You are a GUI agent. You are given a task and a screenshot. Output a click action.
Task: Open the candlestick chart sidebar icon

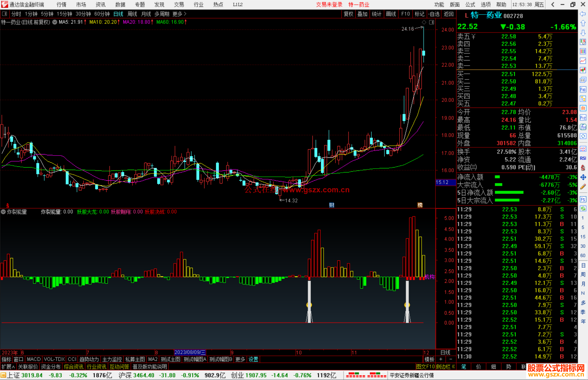(583, 70)
